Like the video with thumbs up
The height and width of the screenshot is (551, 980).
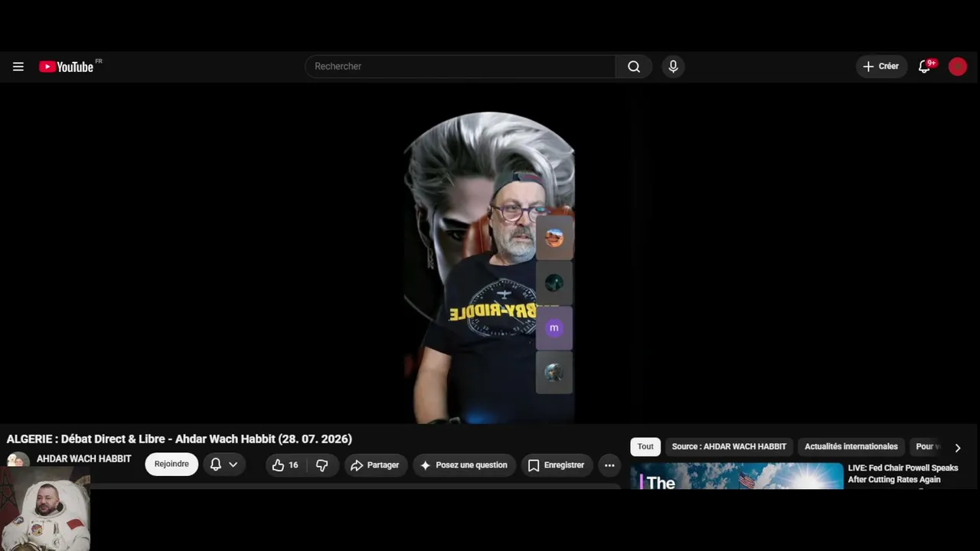point(285,465)
